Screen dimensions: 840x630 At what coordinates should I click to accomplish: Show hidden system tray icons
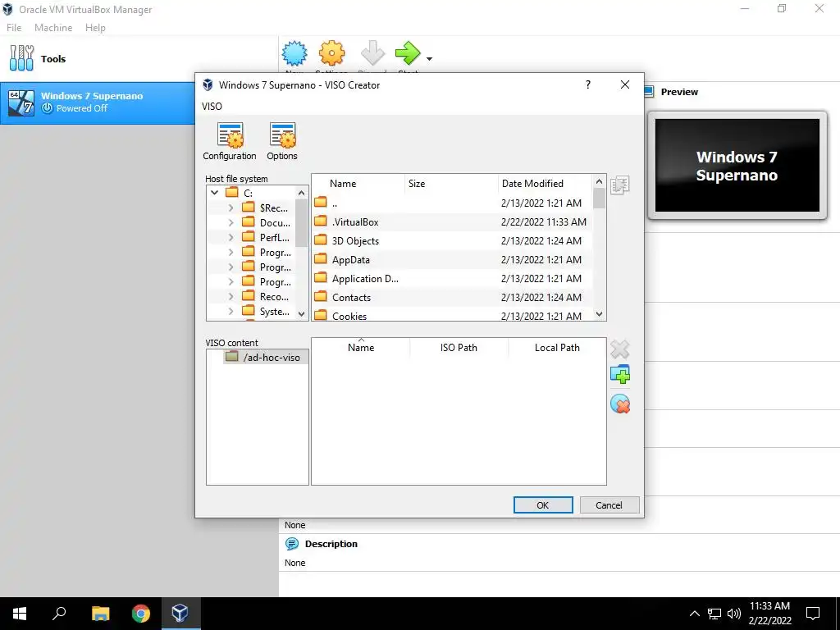coord(694,614)
